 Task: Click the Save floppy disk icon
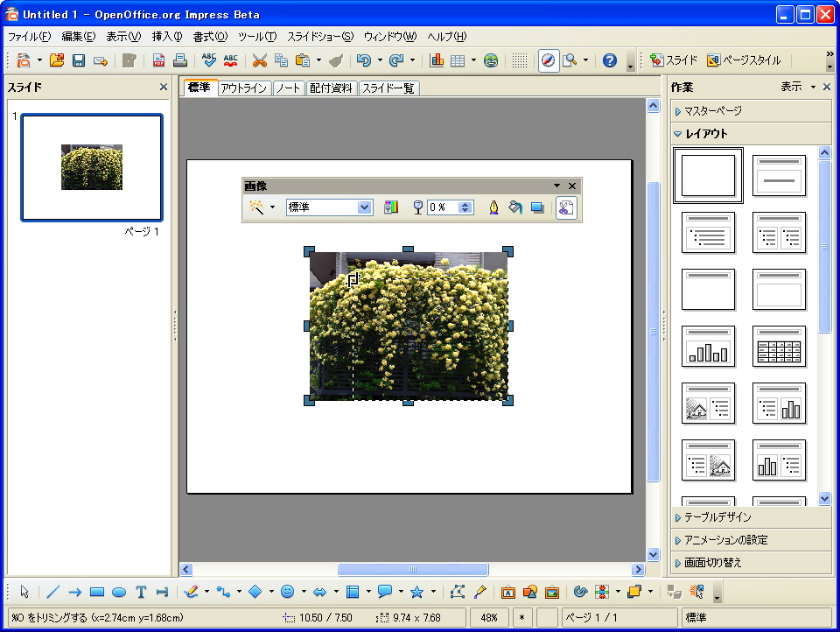(79, 60)
